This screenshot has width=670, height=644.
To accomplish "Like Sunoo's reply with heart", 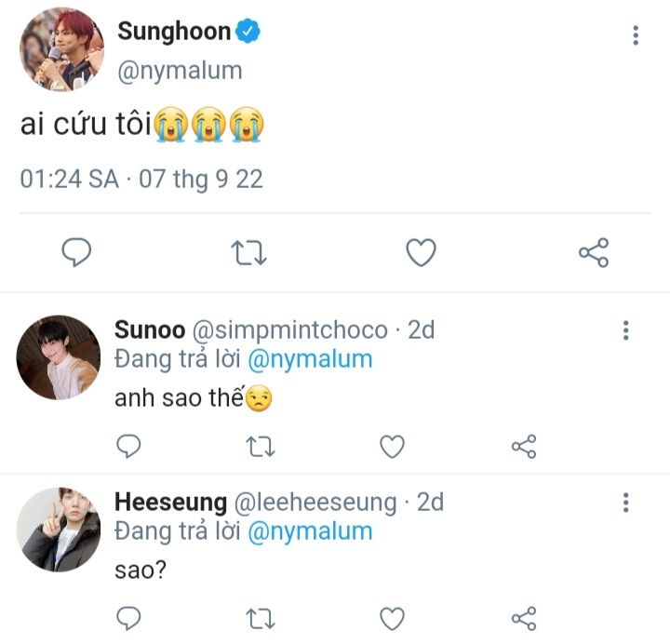I will pos(393,447).
